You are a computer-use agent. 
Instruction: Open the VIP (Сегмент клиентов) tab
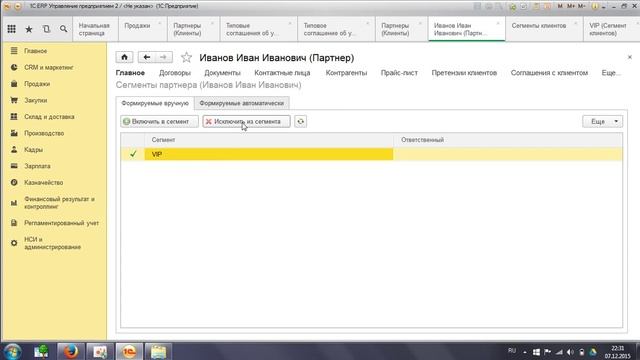tap(611, 29)
